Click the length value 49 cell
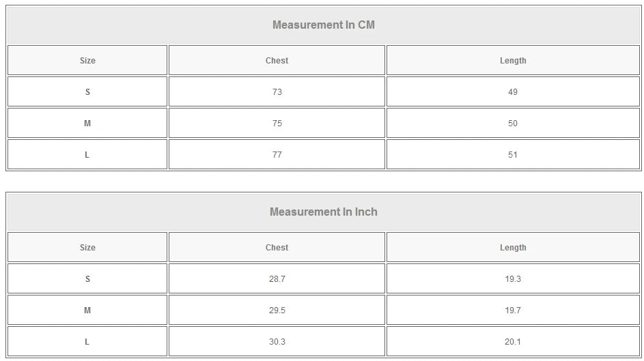 pyautogui.click(x=513, y=92)
